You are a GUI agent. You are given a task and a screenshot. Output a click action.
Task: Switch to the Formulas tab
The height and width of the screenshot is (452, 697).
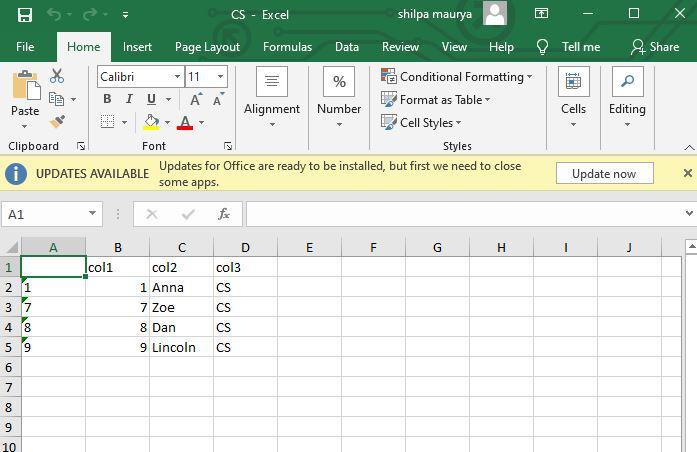288,47
